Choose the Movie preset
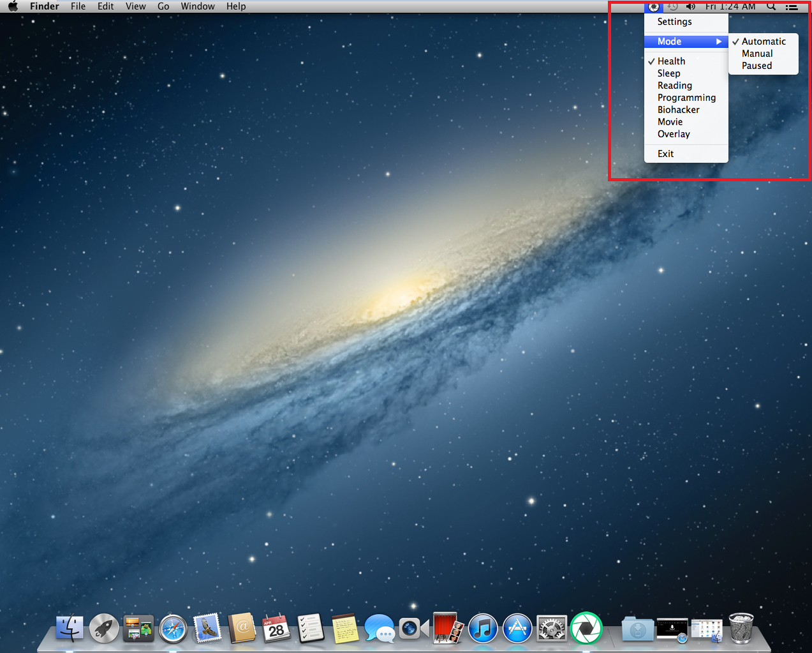812x653 pixels. click(x=686, y=122)
